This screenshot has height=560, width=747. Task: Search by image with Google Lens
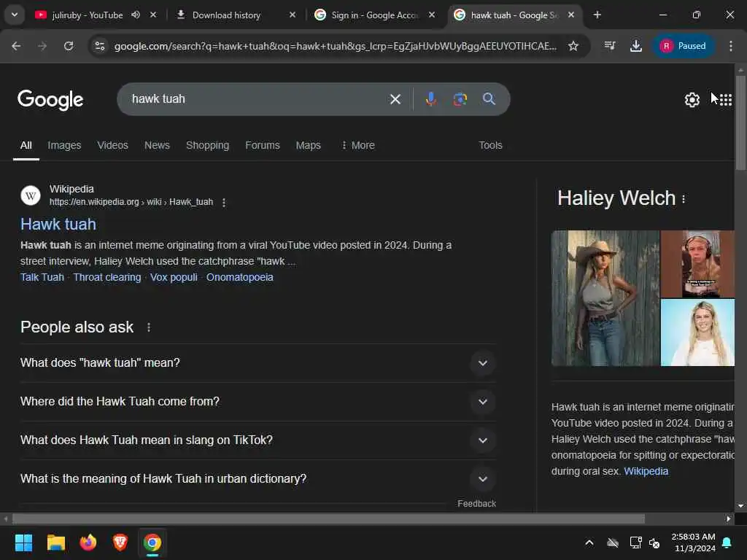460,99
